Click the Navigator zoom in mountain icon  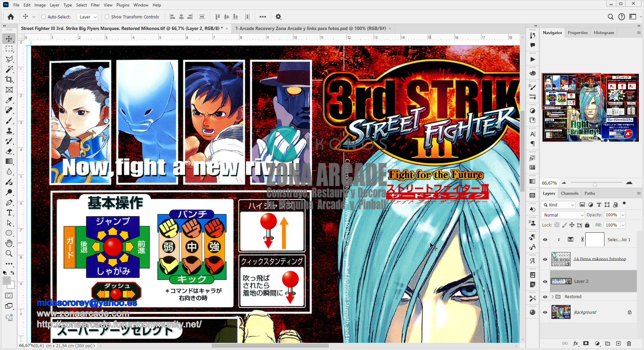(x=629, y=183)
